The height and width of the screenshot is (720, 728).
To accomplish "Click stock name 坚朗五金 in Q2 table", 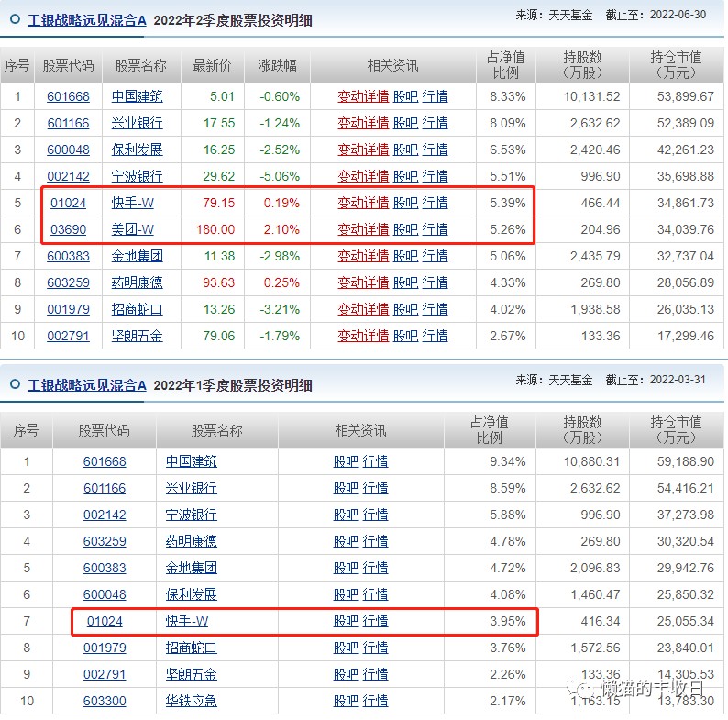I will click(137, 336).
